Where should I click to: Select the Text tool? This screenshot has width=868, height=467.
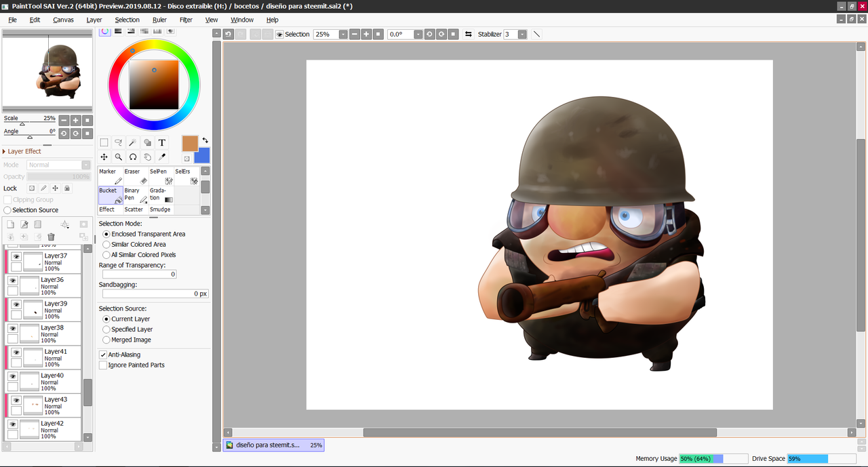(162, 142)
